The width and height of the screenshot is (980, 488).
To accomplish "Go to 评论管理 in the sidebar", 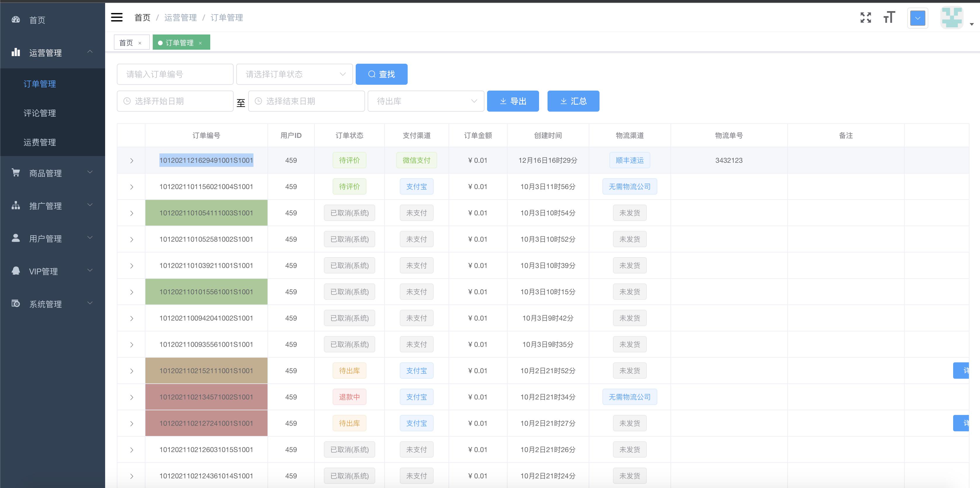I will coord(39,113).
